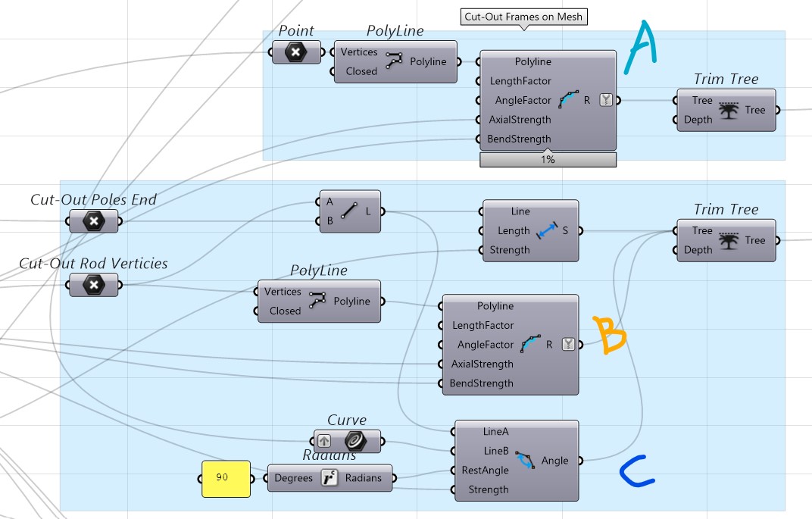This screenshot has height=519, width=812.
Task: Click the Y-shaped modifier icon on the lower R output
Action: point(568,344)
